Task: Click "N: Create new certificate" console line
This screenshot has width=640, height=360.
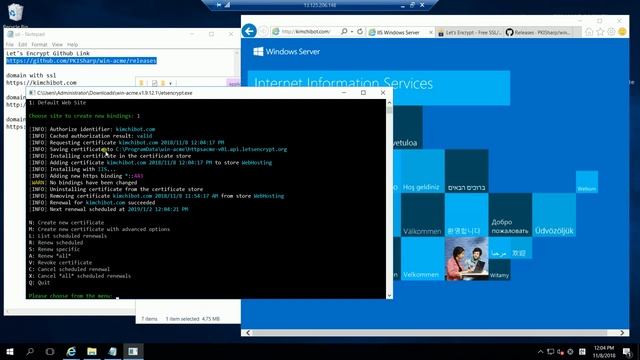Action: (66, 223)
